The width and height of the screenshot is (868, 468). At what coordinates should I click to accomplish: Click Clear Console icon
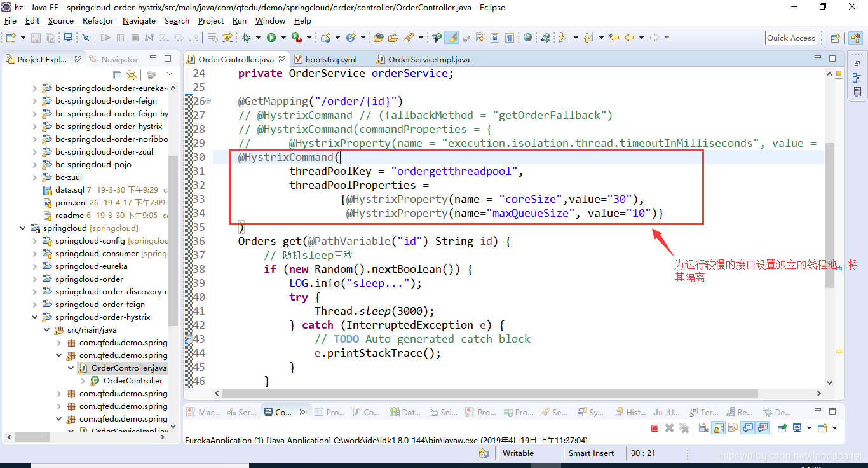[x=703, y=428]
